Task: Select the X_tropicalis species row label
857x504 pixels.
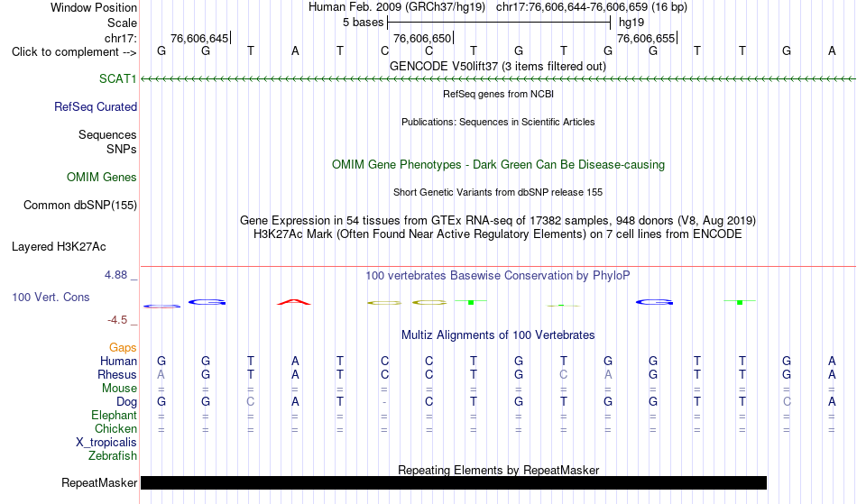Action: click(x=106, y=443)
